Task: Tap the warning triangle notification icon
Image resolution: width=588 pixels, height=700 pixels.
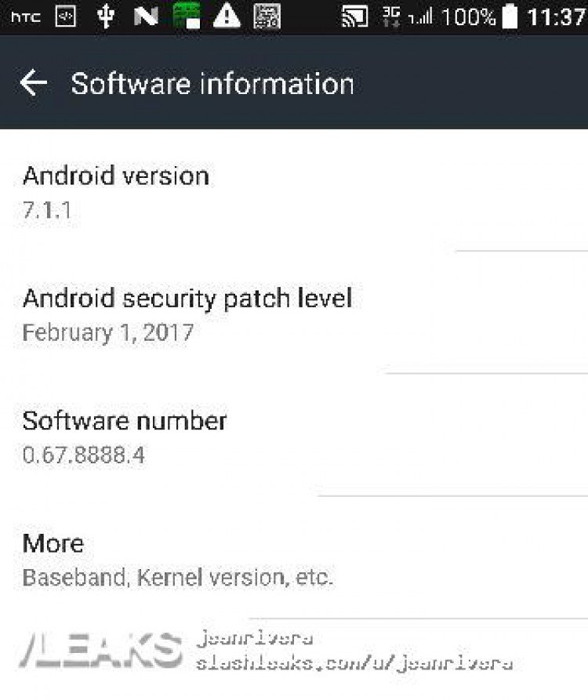Action: (x=227, y=16)
